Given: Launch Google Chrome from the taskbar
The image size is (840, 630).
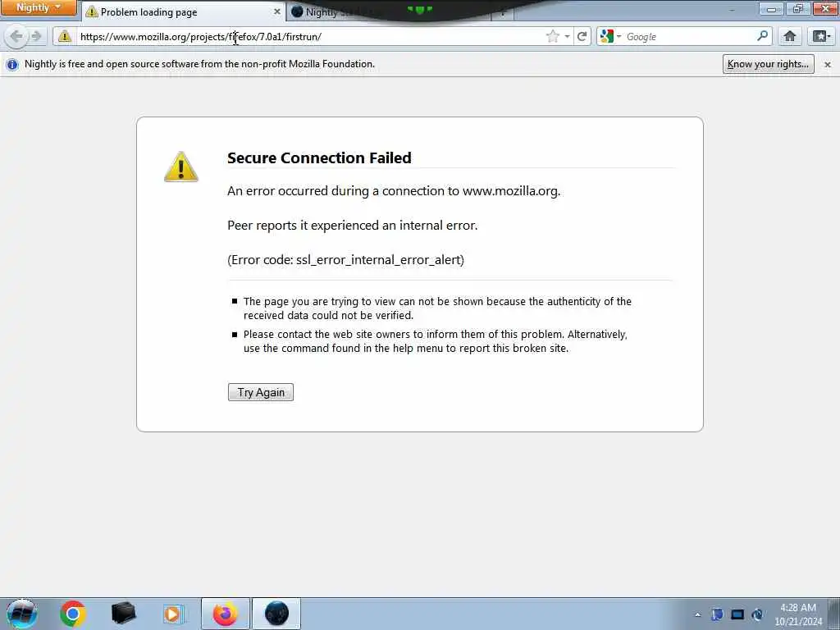Looking at the screenshot, I should pos(73,614).
